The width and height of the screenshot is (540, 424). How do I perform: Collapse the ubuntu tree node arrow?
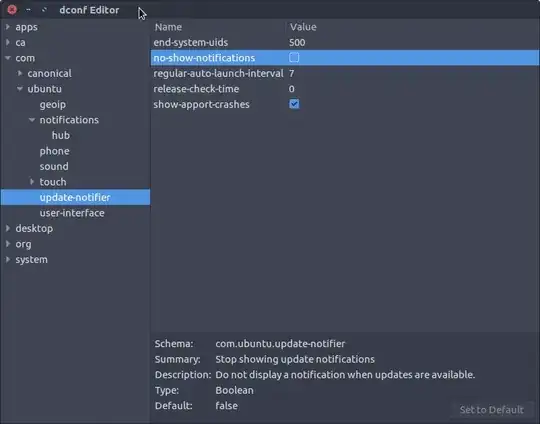pos(20,89)
